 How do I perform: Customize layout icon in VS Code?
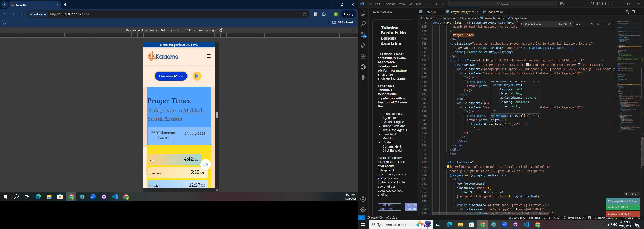(x=592, y=4)
